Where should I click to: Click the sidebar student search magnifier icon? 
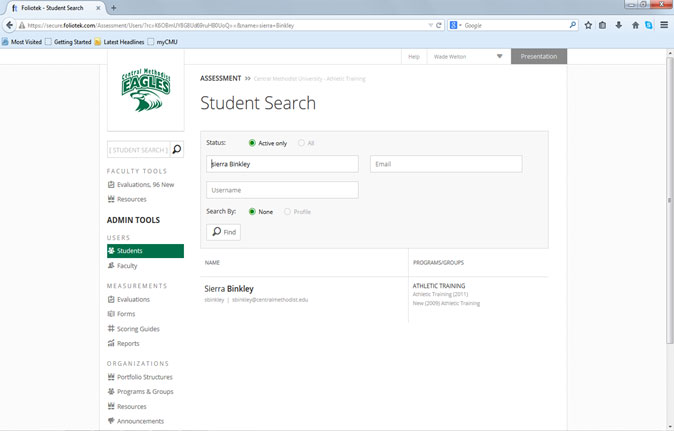coord(177,150)
